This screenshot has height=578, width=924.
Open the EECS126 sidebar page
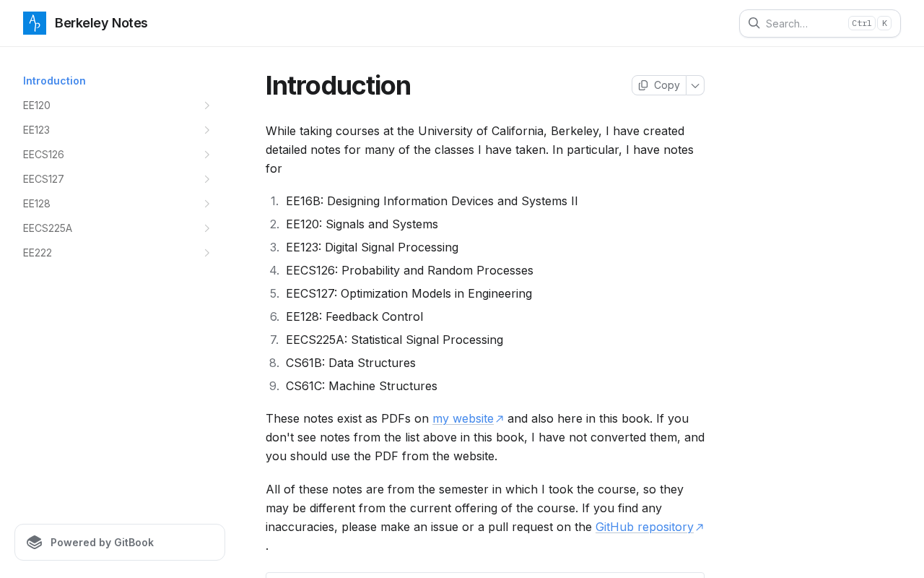[120, 155]
